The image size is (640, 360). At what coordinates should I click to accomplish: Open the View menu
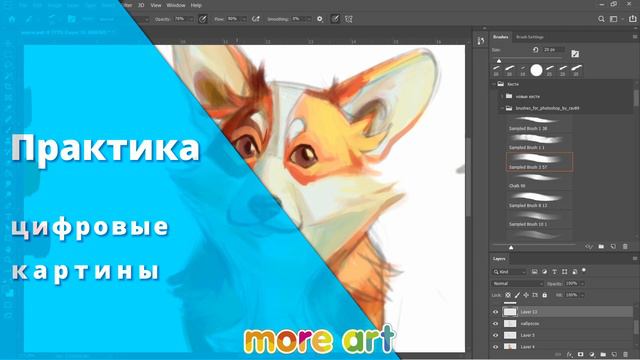[156, 5]
